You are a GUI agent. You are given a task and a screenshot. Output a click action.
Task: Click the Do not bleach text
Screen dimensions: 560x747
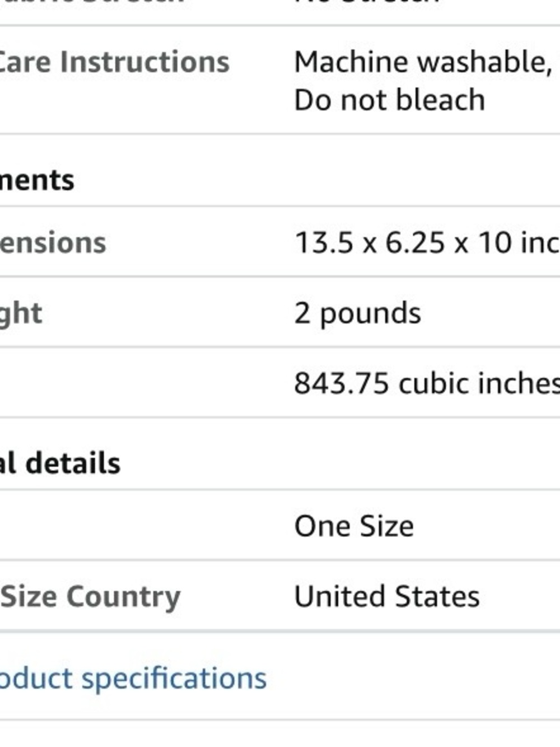(x=389, y=100)
